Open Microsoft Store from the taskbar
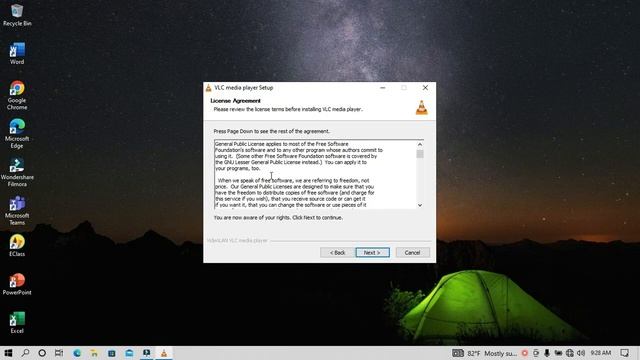640x360 pixels. click(x=111, y=353)
